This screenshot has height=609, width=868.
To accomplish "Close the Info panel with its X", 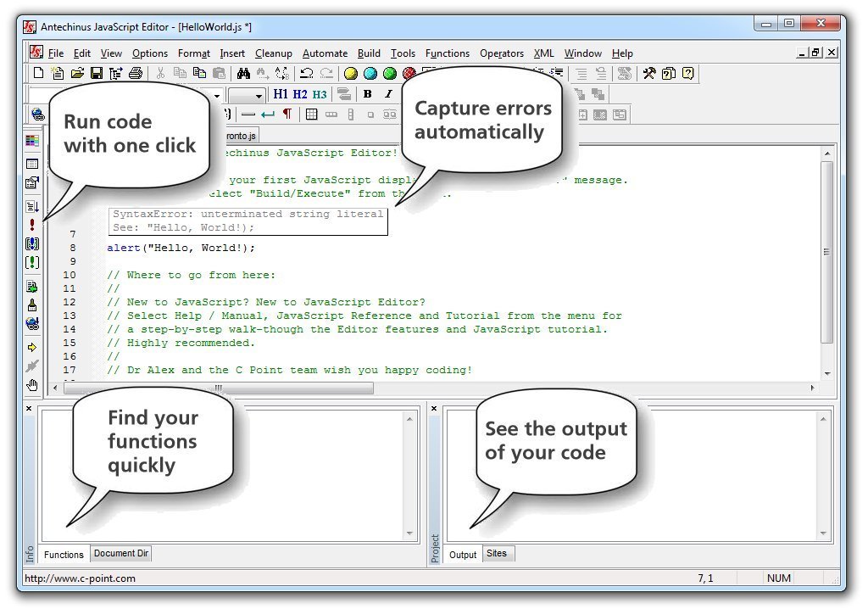I will (29, 408).
